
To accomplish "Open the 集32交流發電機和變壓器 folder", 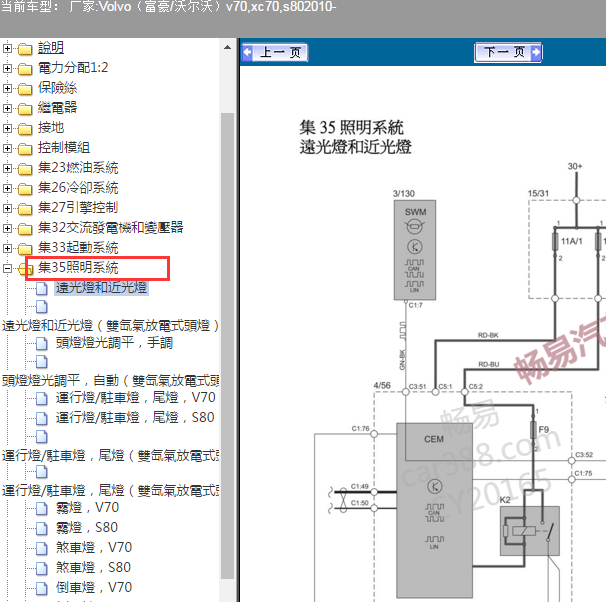I will (x=111, y=228).
